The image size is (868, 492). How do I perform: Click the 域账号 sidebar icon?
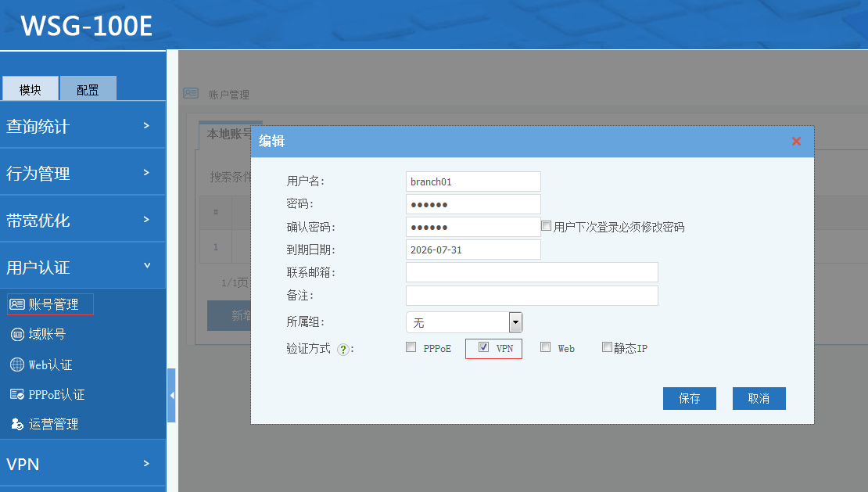(x=17, y=335)
